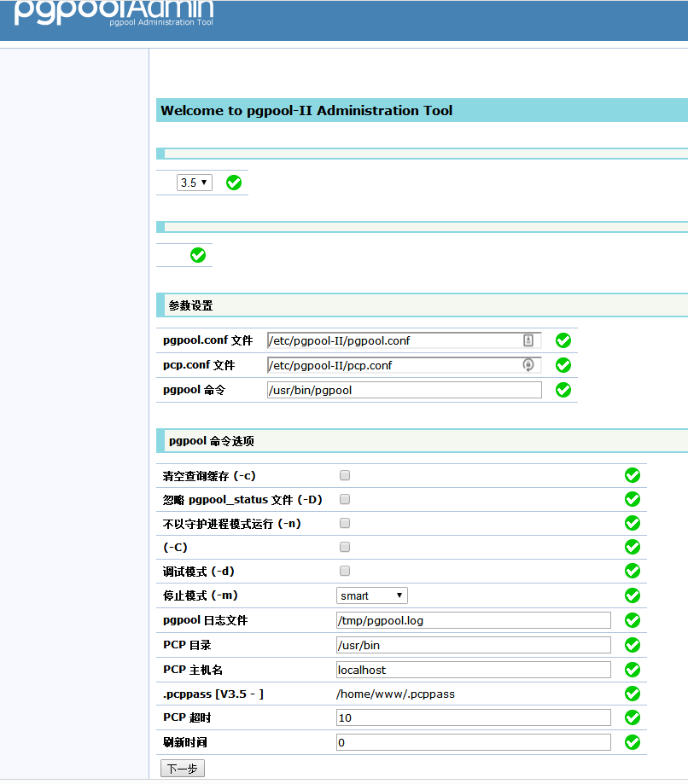Focus pgpool 日志文件 /tmp/pgpool.log field

coord(474,620)
